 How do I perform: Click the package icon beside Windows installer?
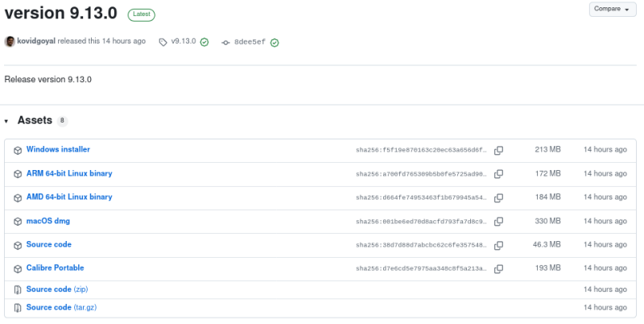click(18, 151)
